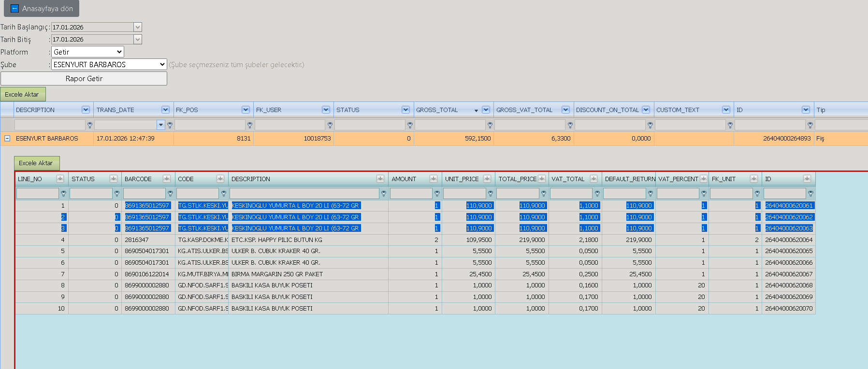Open filter funnel under FK_POS column
The image size is (868, 369).
(x=250, y=125)
